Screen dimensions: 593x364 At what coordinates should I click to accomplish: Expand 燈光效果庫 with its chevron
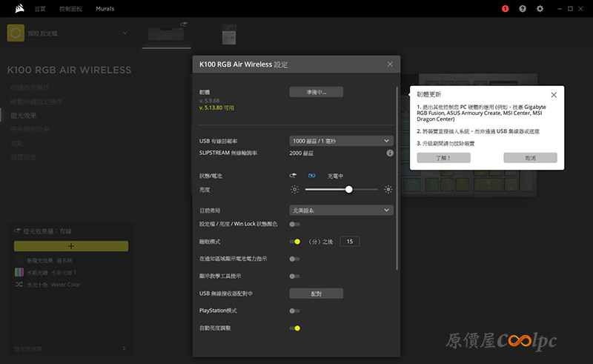(124, 348)
